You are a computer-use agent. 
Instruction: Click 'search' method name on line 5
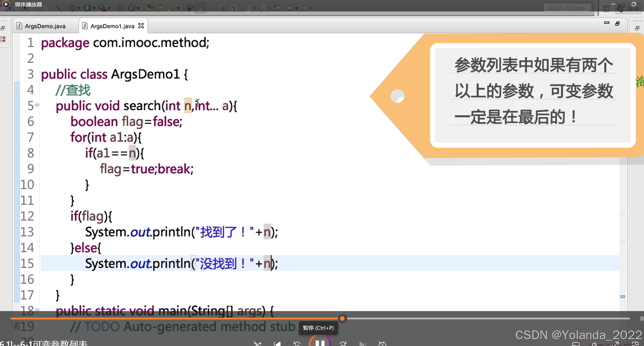142,106
